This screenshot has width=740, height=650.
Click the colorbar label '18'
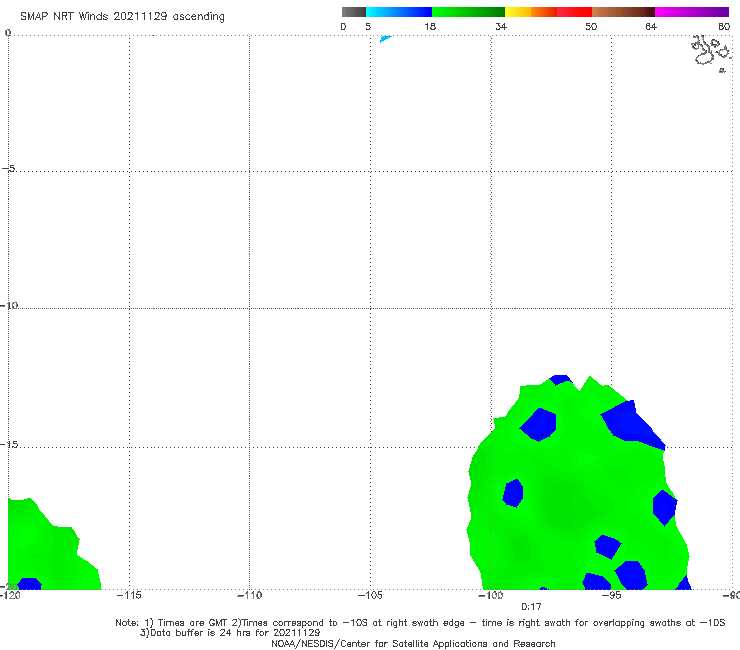coord(430,26)
